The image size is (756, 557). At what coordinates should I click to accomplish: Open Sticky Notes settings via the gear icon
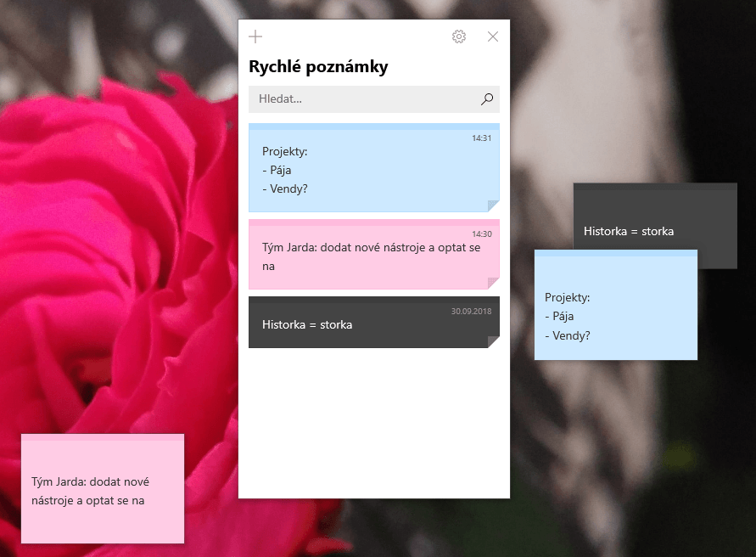(459, 37)
